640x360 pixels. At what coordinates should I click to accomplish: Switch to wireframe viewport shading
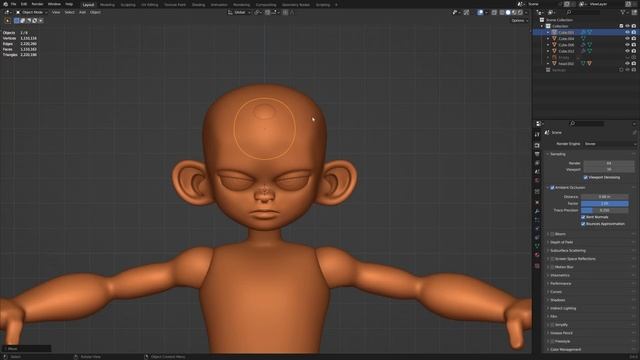click(x=502, y=12)
